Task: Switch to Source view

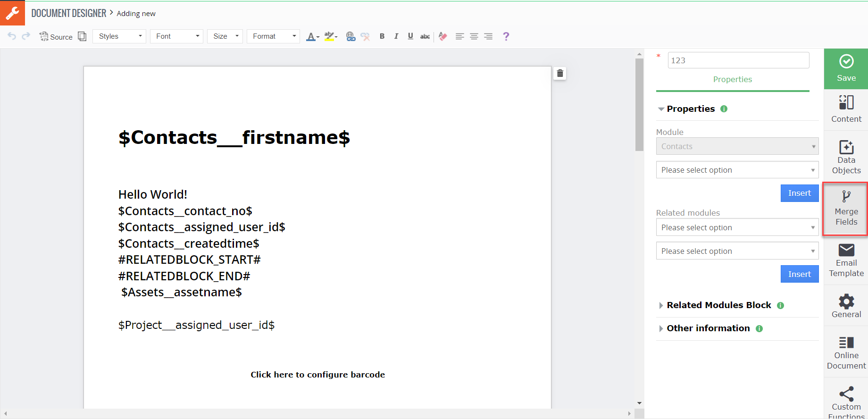Action: point(56,36)
